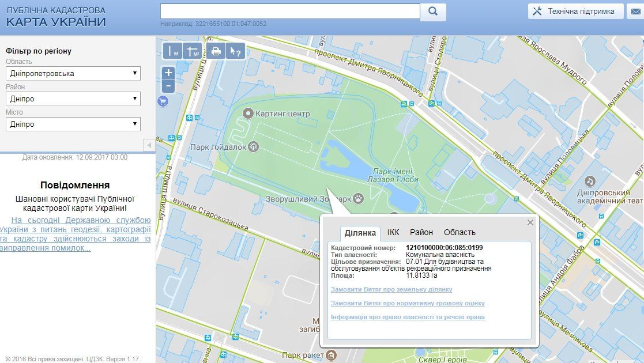Click the search magnifier button

[433, 12]
